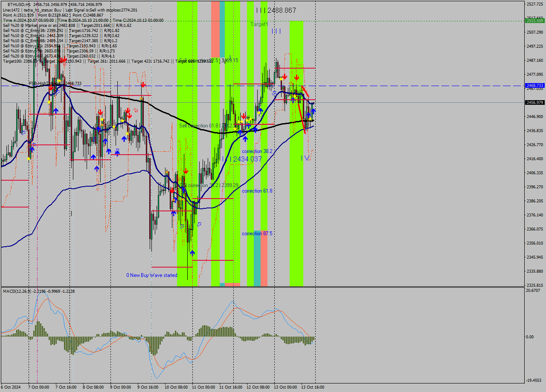The height and width of the screenshot is (392, 546).
Task: Click the 2477.095 price axis value
Action: click(x=534, y=74)
